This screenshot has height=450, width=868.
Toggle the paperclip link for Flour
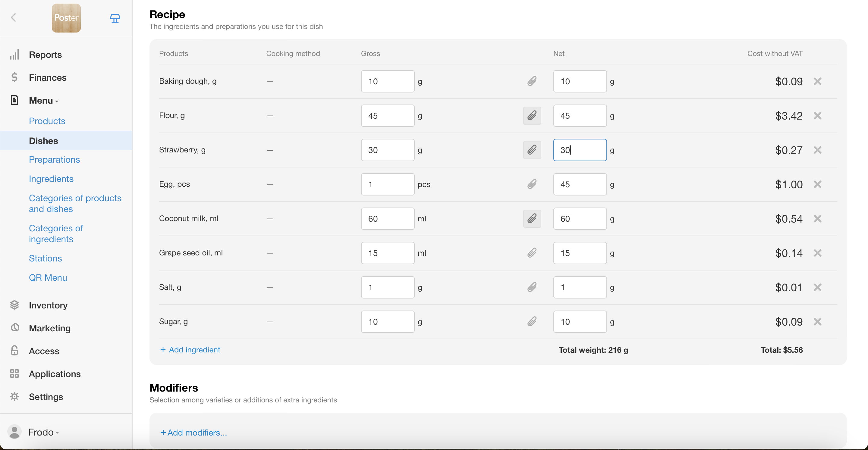[x=532, y=116]
